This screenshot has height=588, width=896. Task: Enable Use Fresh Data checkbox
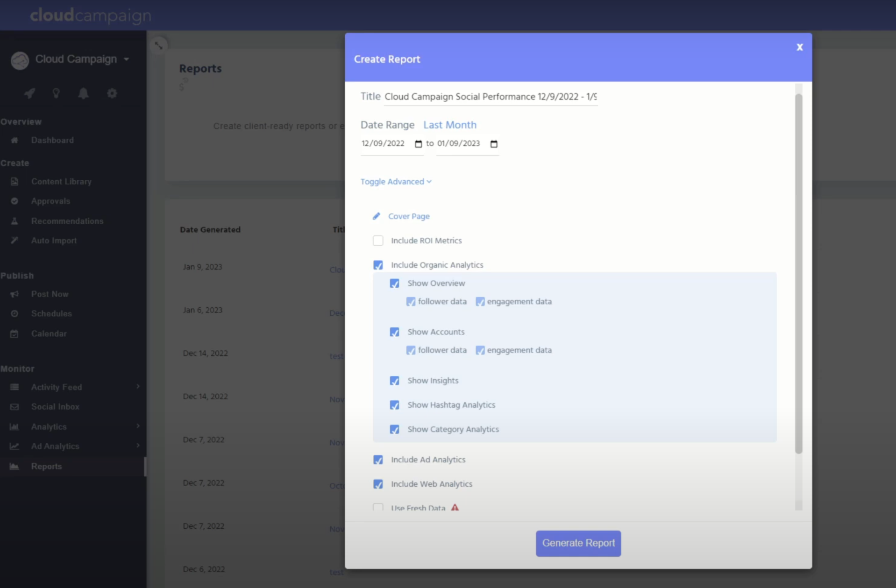378,507
